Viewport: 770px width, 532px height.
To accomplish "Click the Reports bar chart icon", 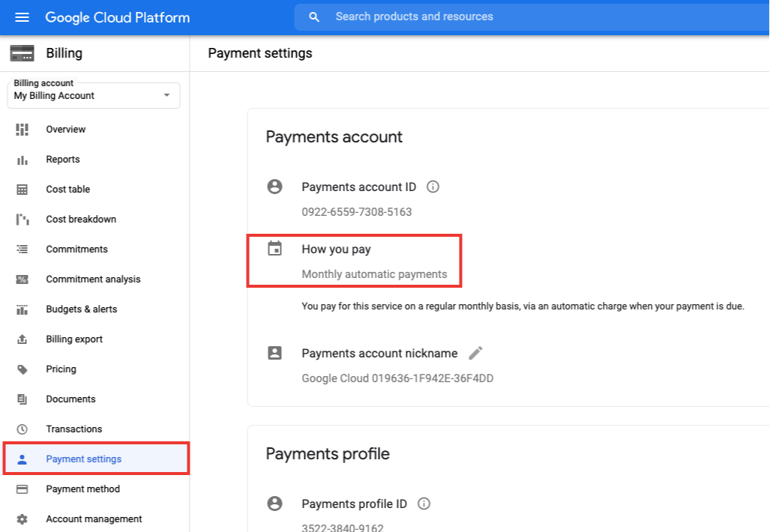I will coord(22,160).
